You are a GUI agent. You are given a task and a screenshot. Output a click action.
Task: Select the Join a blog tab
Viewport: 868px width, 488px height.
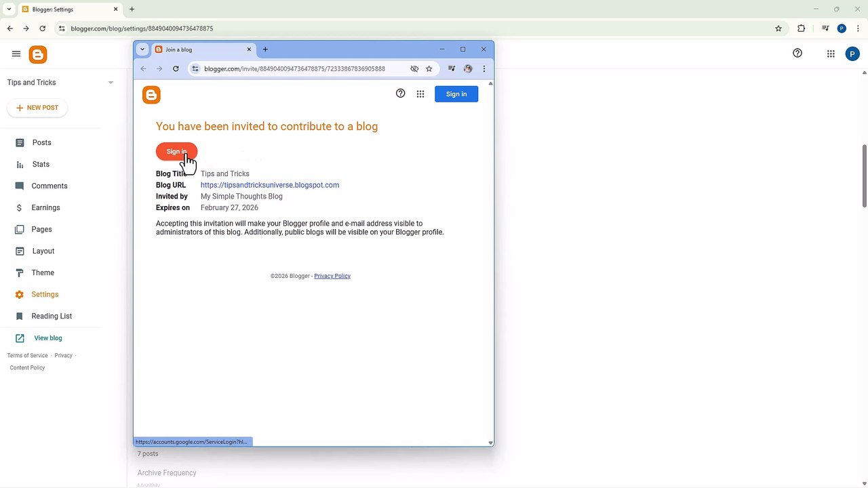[x=203, y=49]
